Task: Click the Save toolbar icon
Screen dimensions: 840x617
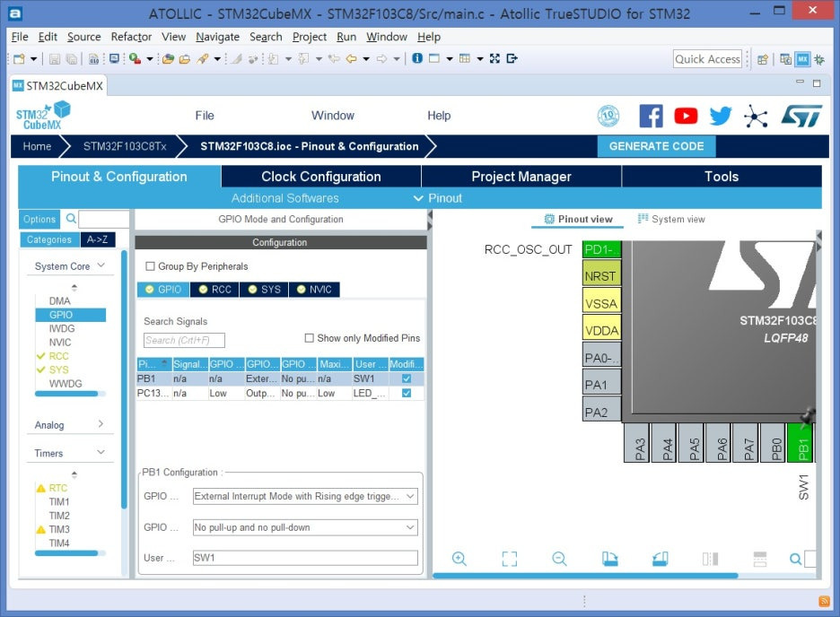Action: [54, 59]
